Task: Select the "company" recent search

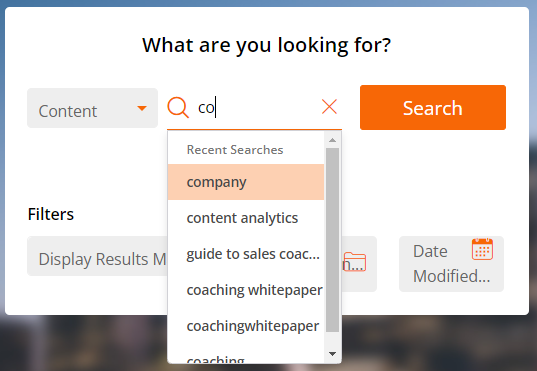Action: tap(246, 182)
